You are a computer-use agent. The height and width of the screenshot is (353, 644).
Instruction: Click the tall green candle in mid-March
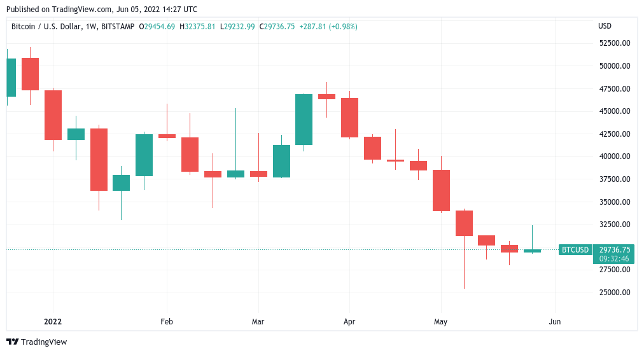tap(304, 120)
